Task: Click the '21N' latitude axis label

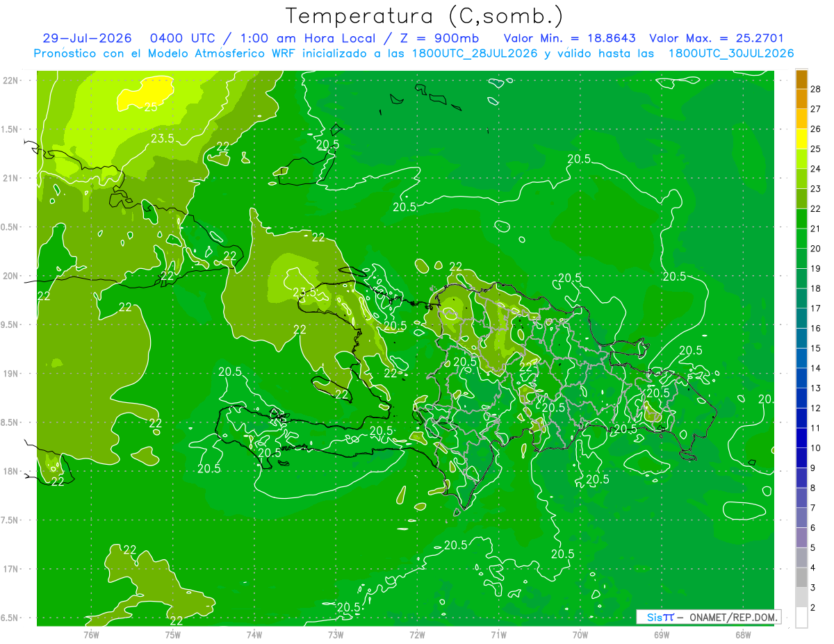Action: pyautogui.click(x=10, y=178)
